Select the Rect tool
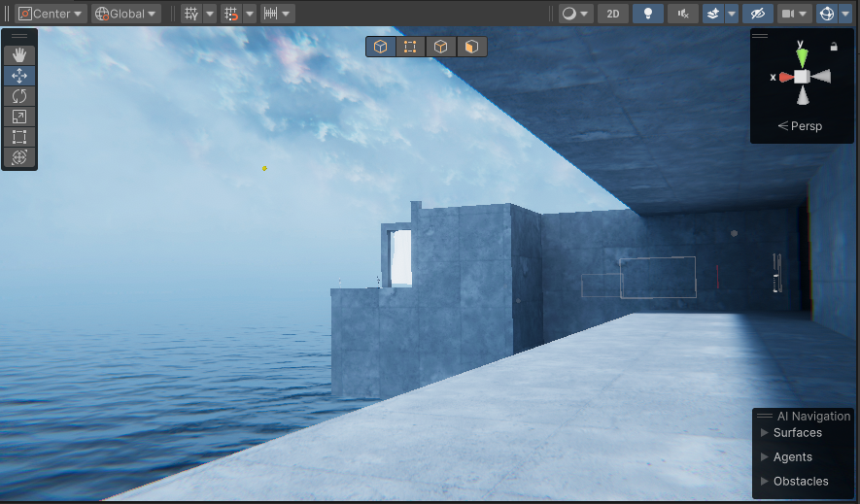Viewport: 860px width, 504px height. pos(19,137)
